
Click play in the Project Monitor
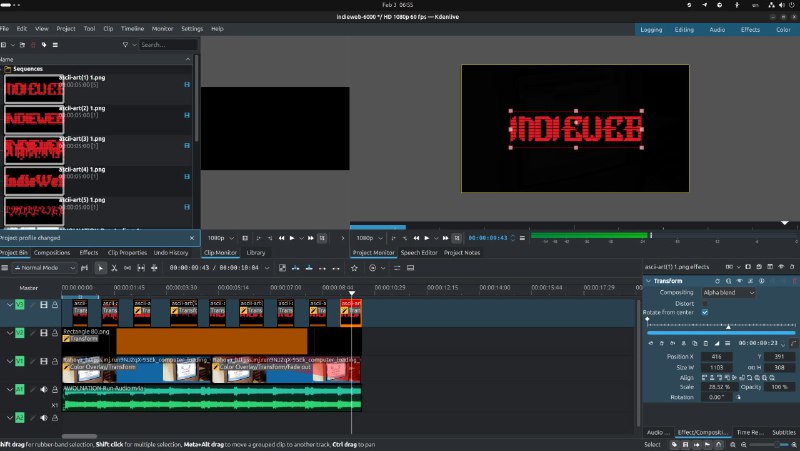pyautogui.click(x=426, y=238)
